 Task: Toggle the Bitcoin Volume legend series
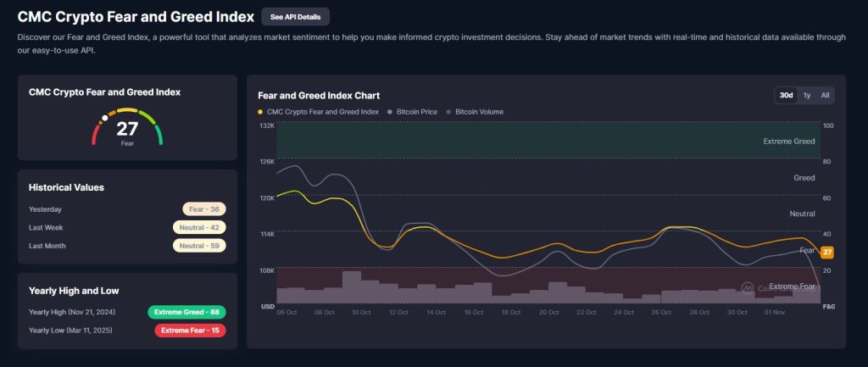click(x=481, y=111)
